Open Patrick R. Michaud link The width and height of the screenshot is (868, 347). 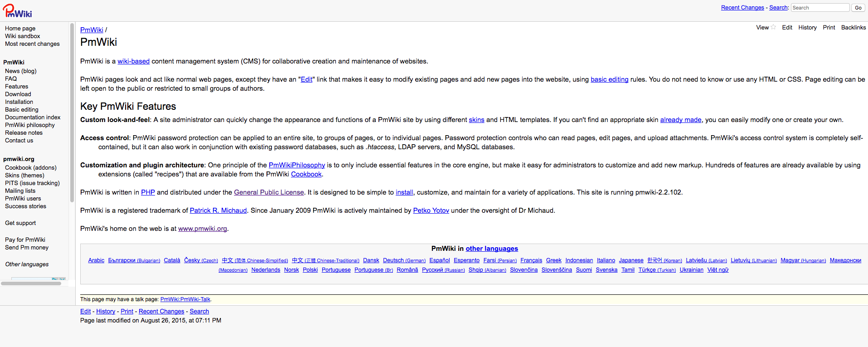[218, 210]
